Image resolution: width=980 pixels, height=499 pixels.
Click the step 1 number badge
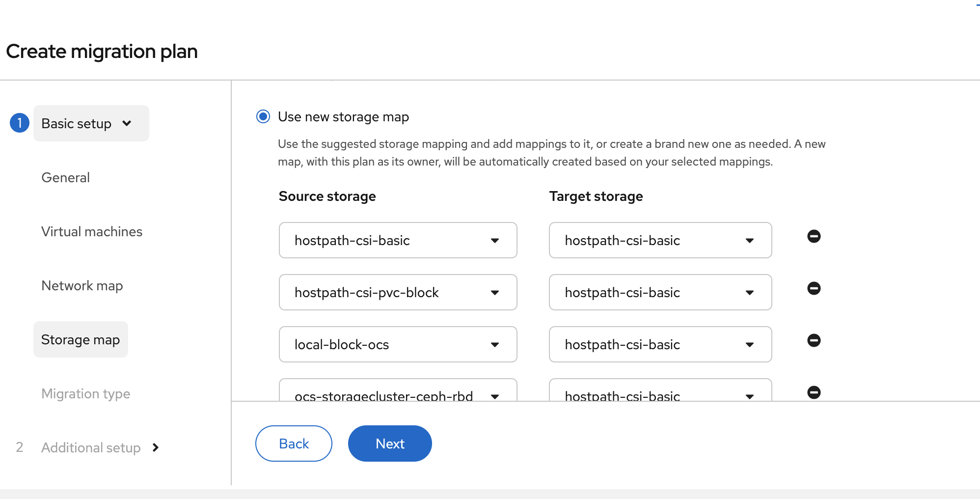tap(20, 123)
